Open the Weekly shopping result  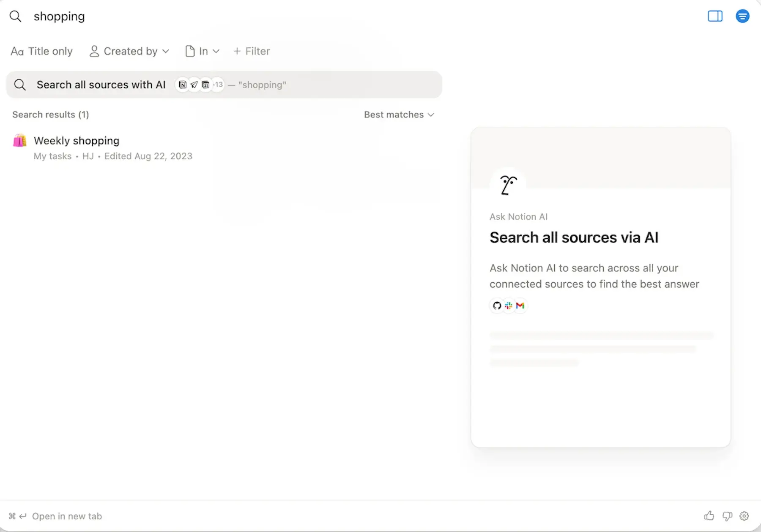pyautogui.click(x=77, y=141)
